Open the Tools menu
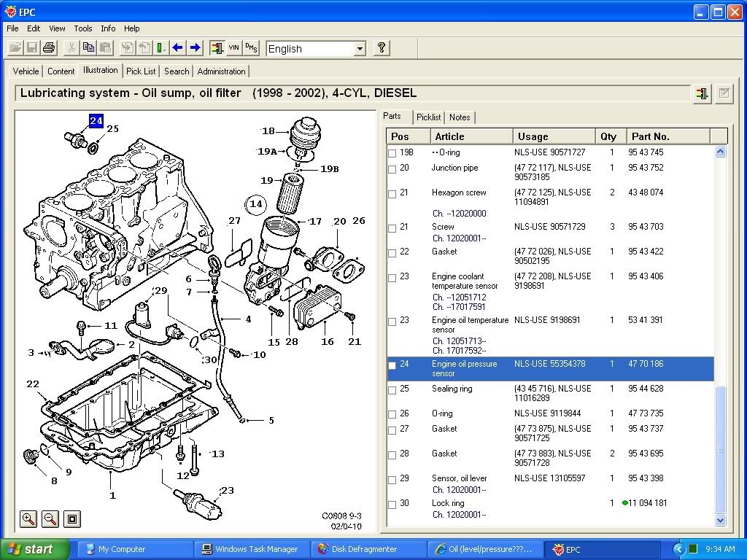747x560 pixels. pos(82,28)
